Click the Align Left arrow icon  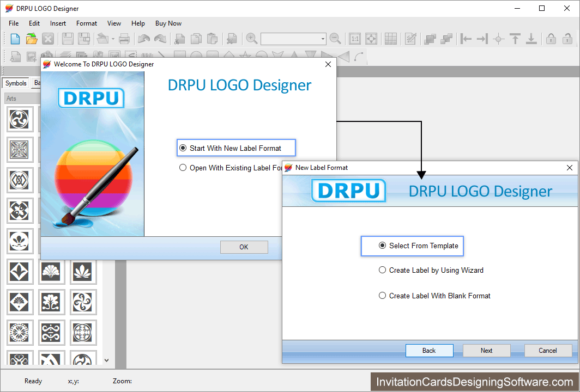pos(466,39)
